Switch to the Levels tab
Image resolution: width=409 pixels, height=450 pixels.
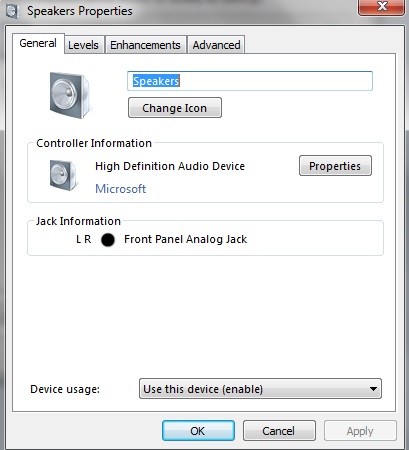[x=83, y=45]
